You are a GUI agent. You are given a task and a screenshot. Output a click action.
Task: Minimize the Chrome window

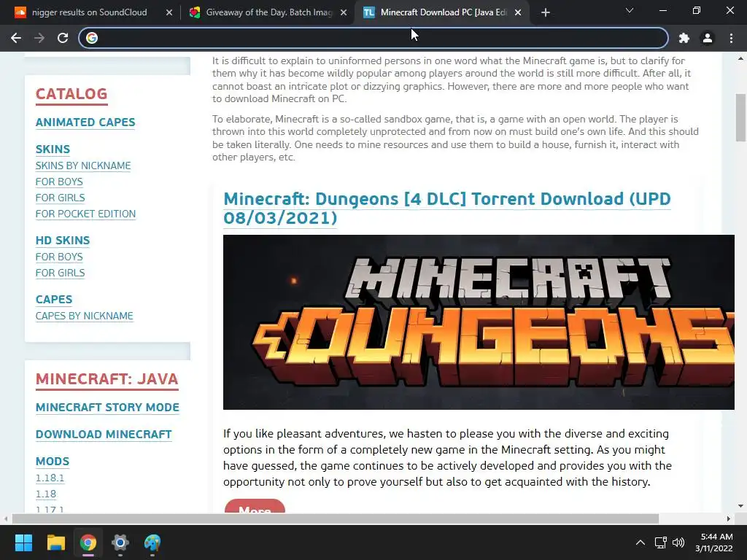pyautogui.click(x=662, y=10)
